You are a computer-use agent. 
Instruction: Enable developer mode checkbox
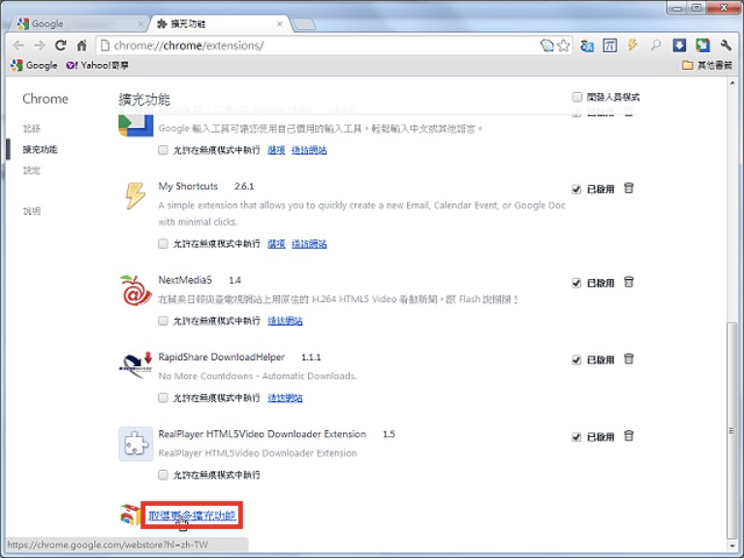577,98
